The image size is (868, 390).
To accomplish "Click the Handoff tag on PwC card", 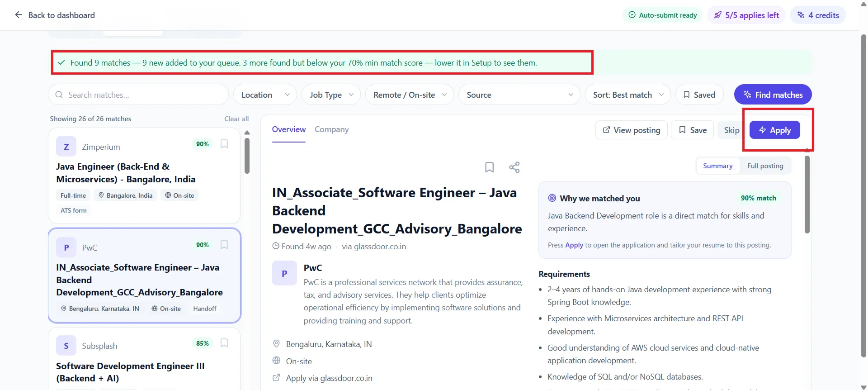I will [x=205, y=309].
